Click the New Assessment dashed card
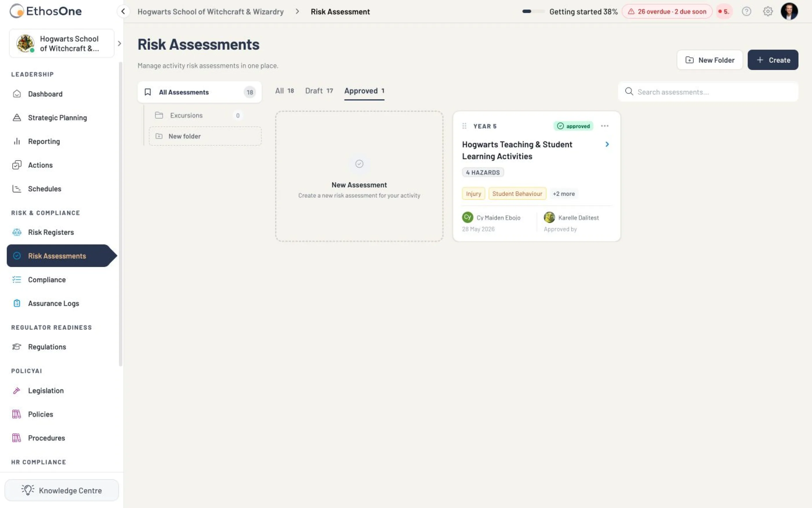Viewport: 812px width, 508px height. click(359, 176)
